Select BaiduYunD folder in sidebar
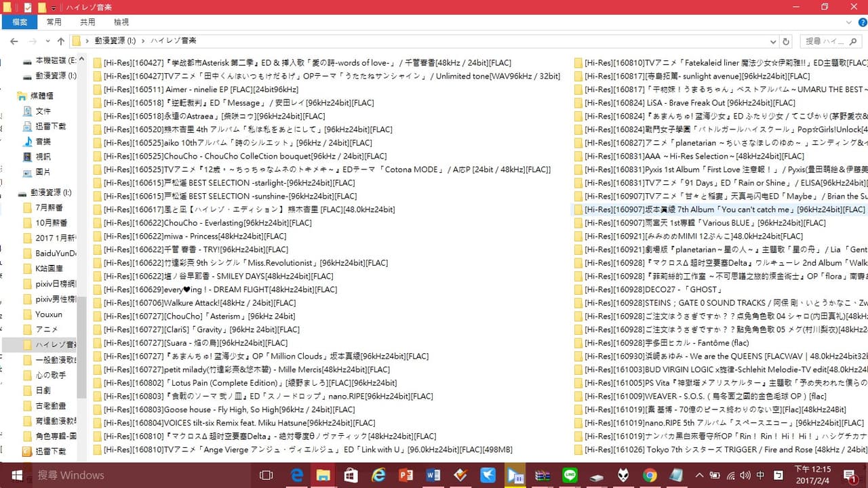868x488 pixels. click(51, 253)
